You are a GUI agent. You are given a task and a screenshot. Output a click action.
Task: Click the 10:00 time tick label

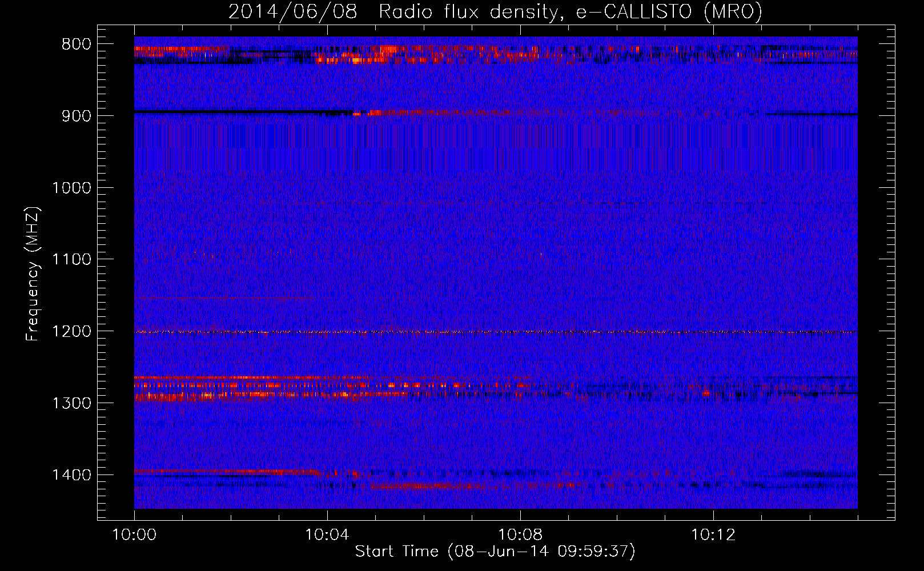[134, 535]
